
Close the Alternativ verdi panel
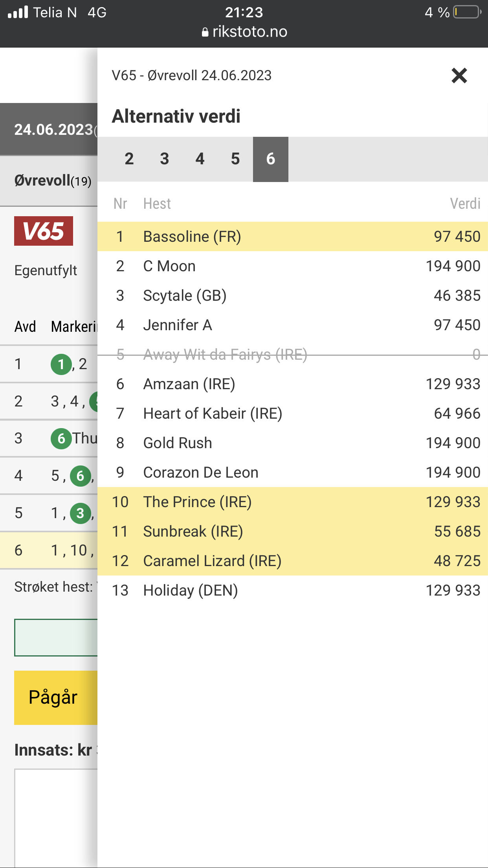[x=459, y=75]
